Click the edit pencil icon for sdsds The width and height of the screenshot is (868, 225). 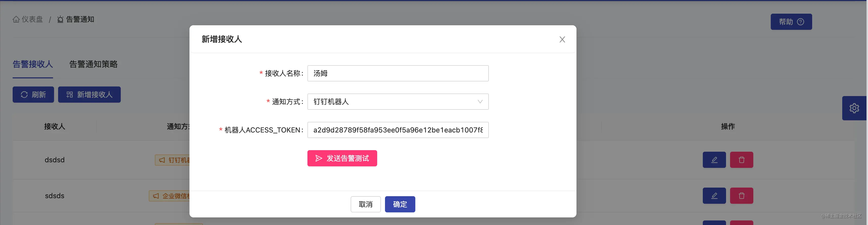pos(714,196)
